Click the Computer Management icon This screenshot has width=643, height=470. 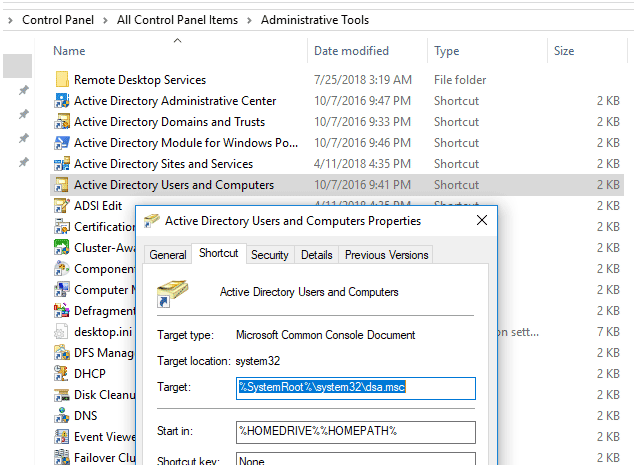62,290
